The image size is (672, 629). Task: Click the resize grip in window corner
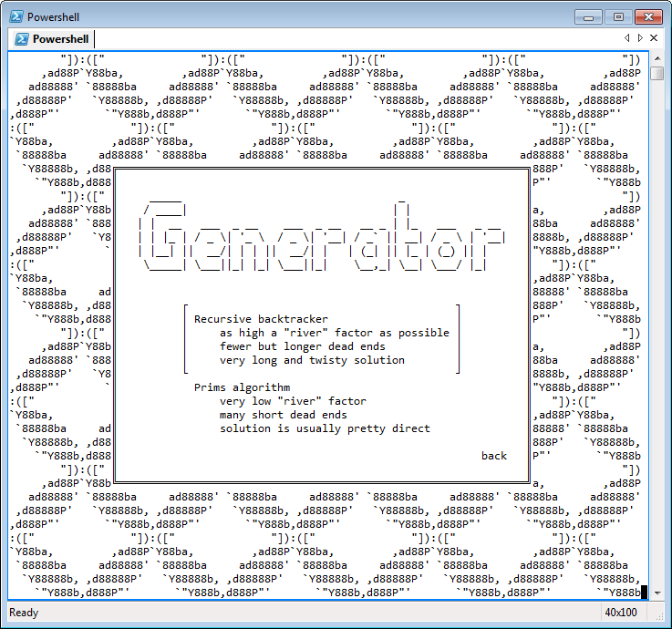pos(662,619)
